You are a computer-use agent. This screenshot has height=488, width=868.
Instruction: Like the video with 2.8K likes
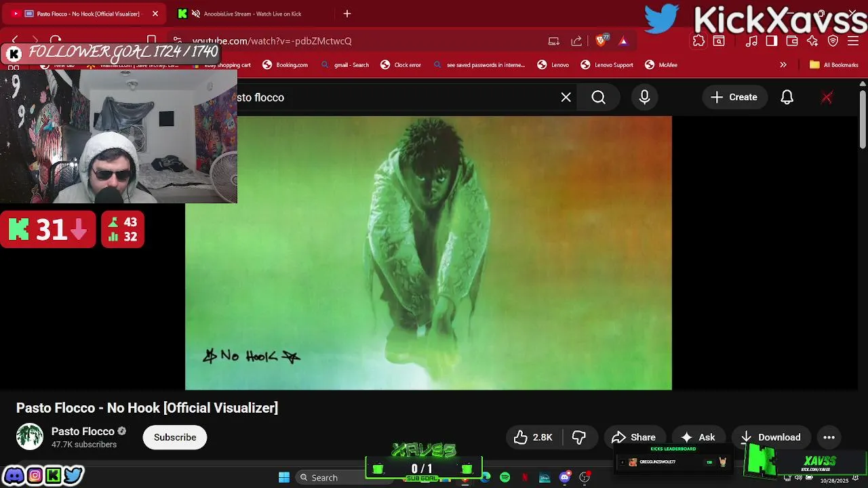pos(533,438)
